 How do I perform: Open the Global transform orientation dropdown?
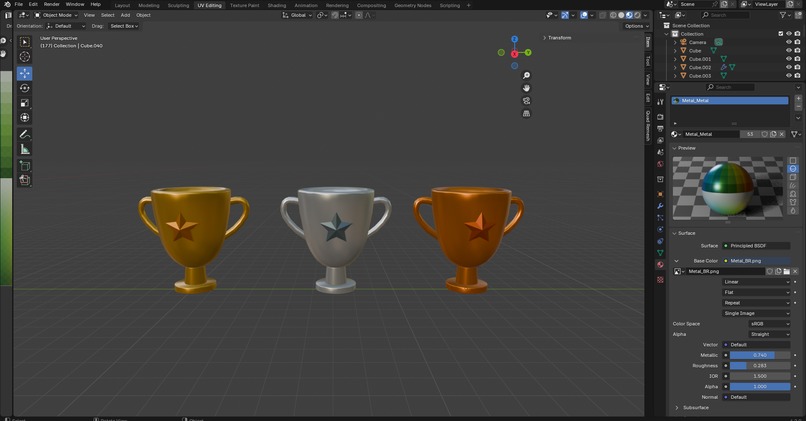point(297,15)
